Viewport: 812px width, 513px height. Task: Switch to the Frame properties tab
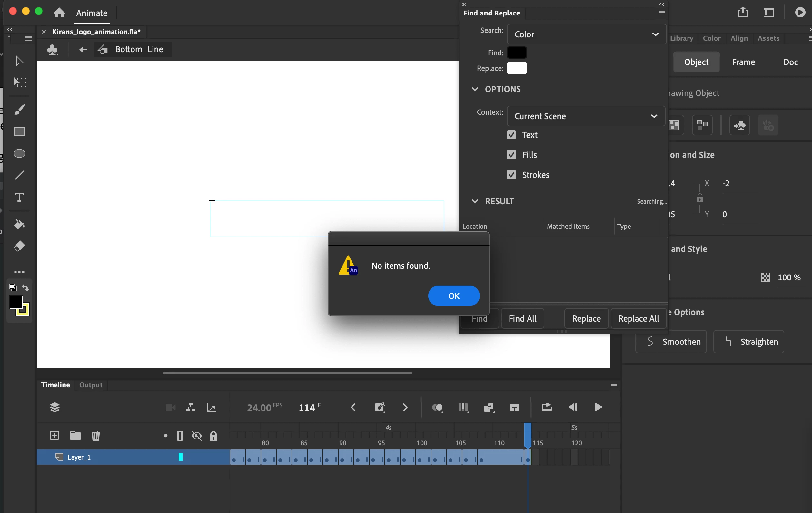743,62
